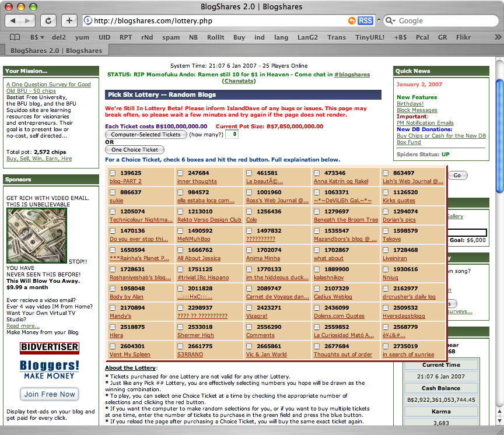Click the plus icon to add bookmark
This screenshot has height=435, width=504.
point(69,21)
